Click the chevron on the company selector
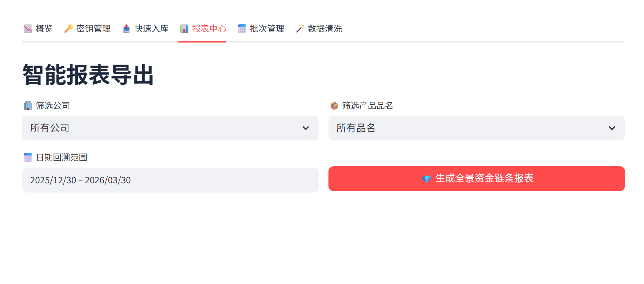The height and width of the screenshot is (284, 644). click(305, 128)
